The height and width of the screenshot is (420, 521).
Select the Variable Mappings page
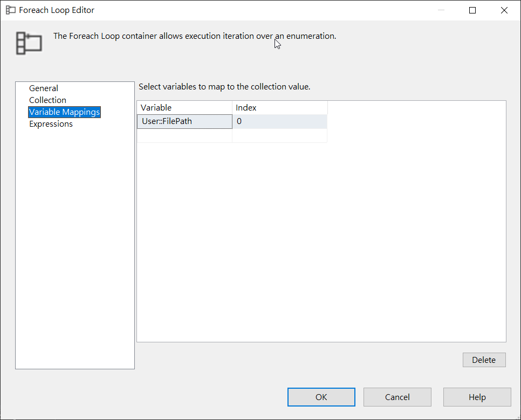[x=64, y=112]
